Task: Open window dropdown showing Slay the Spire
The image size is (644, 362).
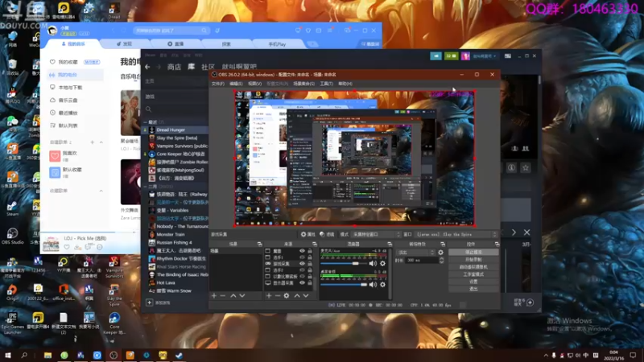Action: click(456, 234)
